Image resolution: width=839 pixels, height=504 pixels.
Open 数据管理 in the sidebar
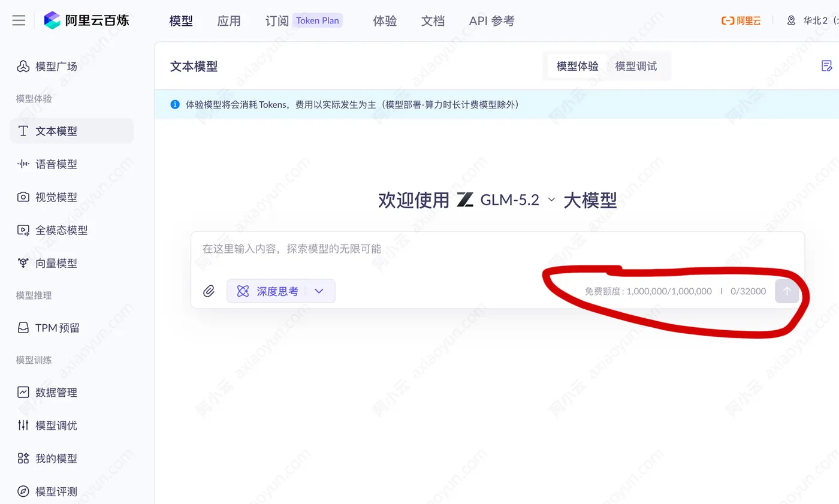tap(72, 393)
